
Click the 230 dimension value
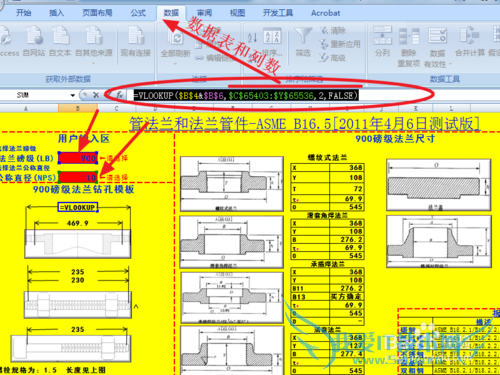(x=78, y=280)
